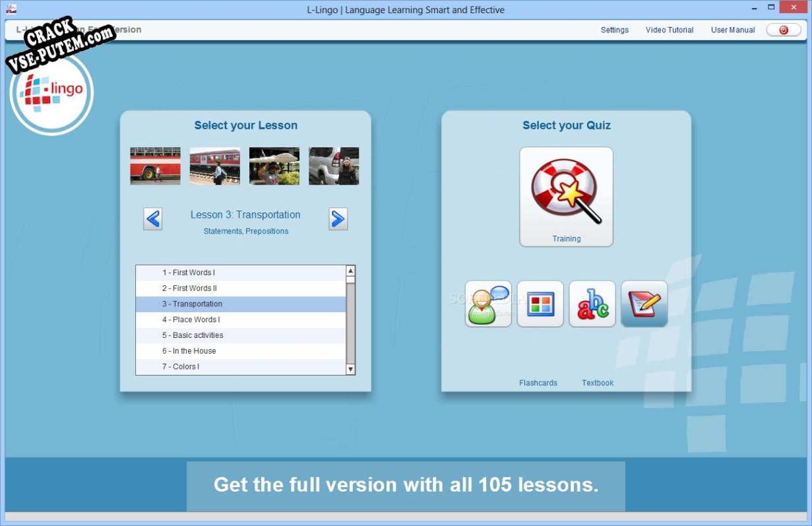The width and height of the screenshot is (812, 526).
Task: Click lesson list scrollbar up arrow
Action: tap(350, 271)
